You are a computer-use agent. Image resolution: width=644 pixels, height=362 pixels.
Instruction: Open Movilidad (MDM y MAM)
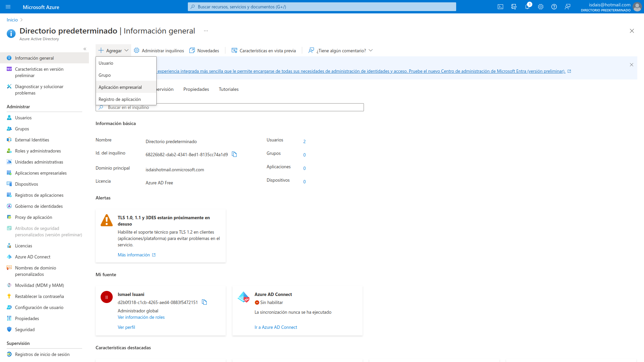[44, 285]
